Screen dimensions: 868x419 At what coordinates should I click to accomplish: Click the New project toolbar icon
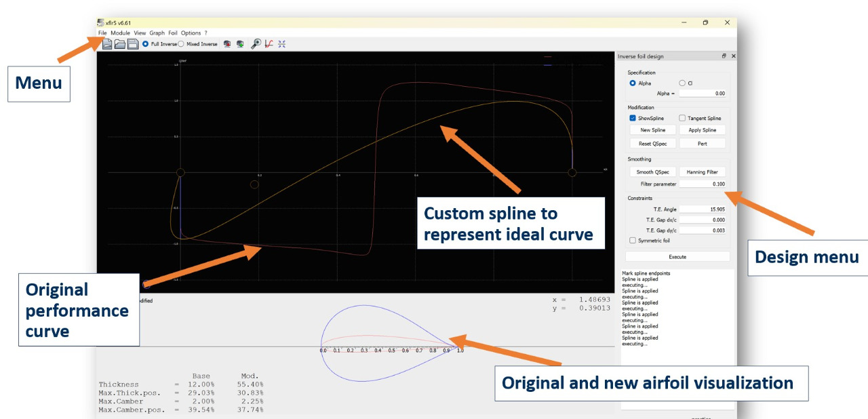tap(107, 44)
